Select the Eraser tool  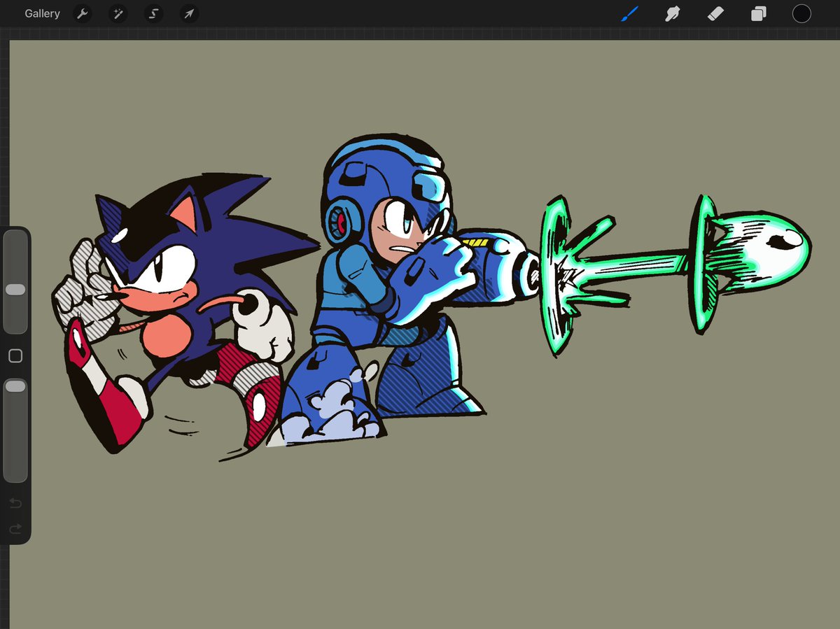tap(715, 14)
